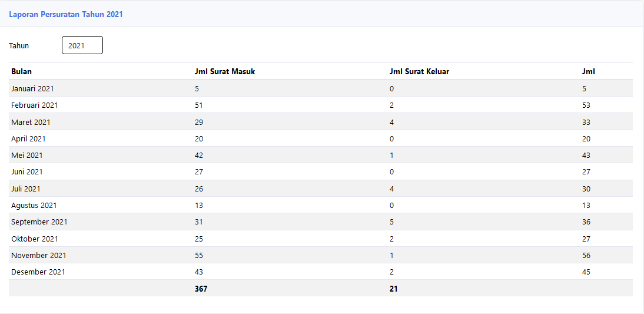Click the Jml column header

(589, 71)
